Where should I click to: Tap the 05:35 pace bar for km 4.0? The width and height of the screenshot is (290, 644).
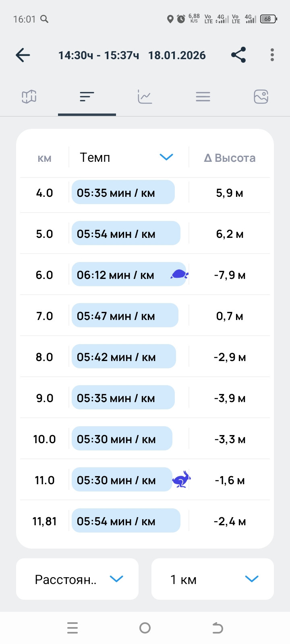click(123, 192)
